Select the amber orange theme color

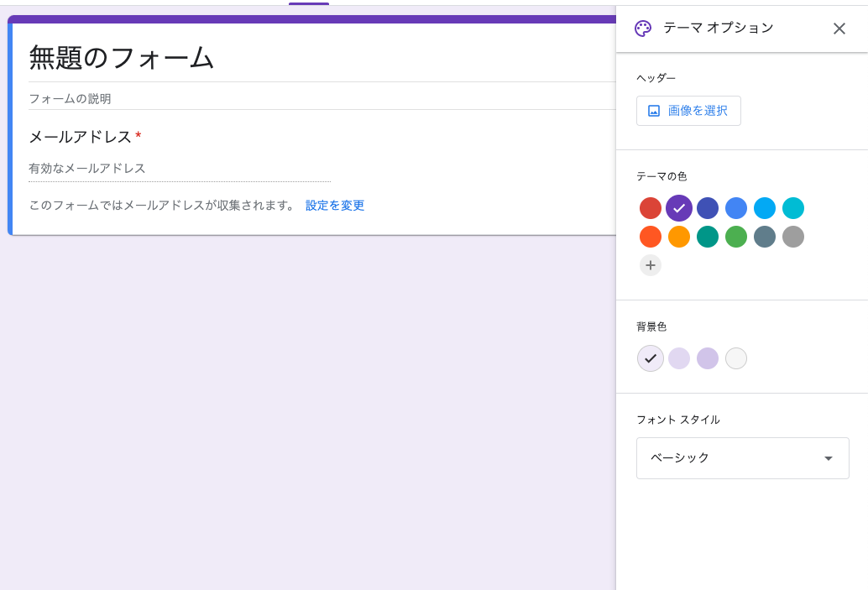pyautogui.click(x=679, y=237)
